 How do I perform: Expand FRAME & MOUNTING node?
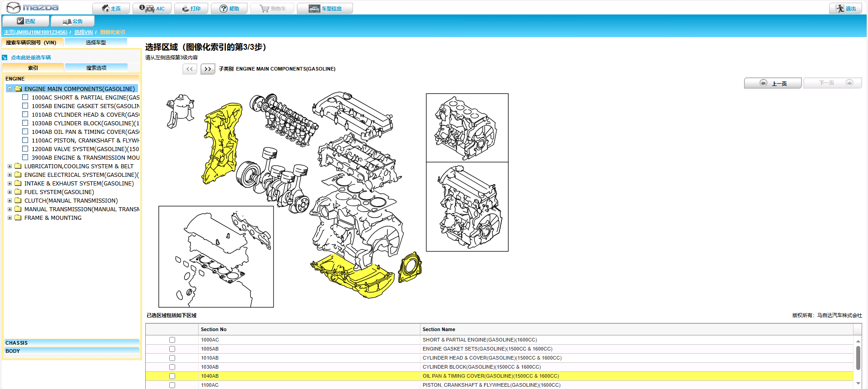click(x=10, y=218)
